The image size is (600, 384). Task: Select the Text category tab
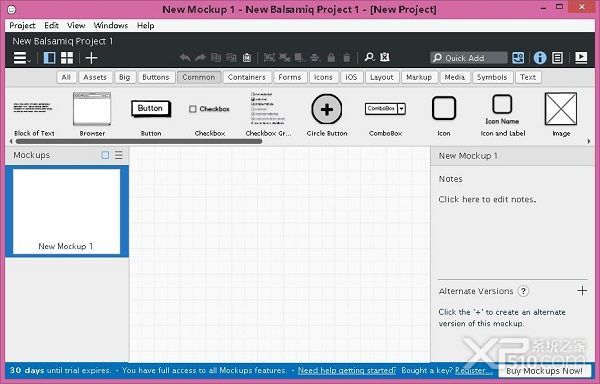[x=528, y=77]
